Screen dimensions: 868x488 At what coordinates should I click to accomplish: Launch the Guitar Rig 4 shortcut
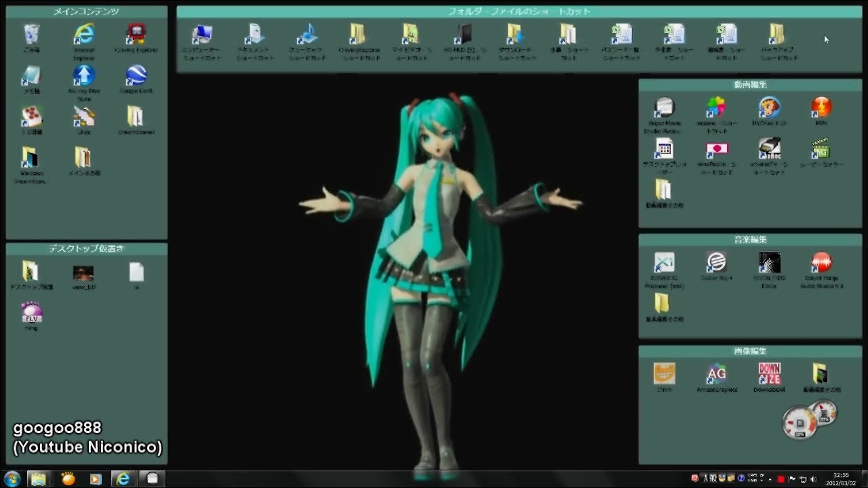[x=716, y=262]
